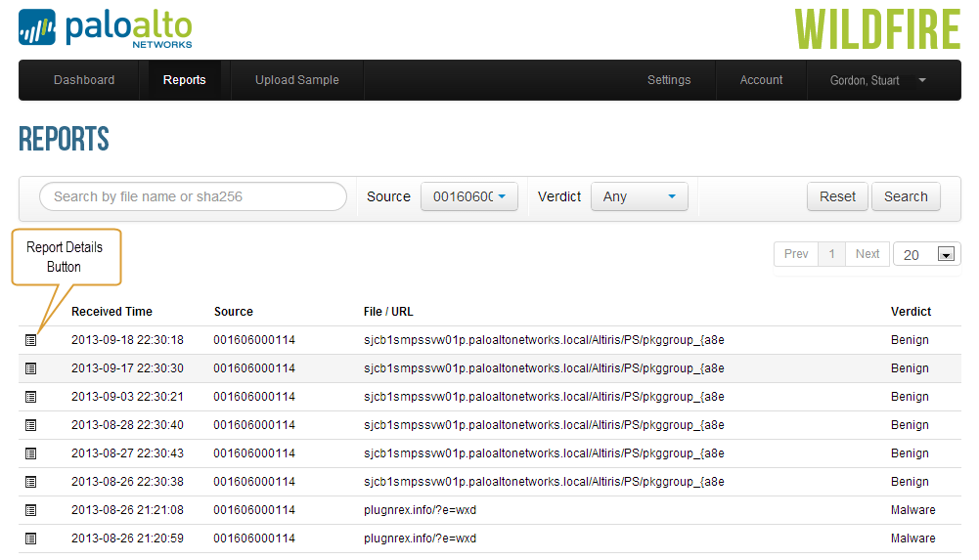This screenshot has height=560, width=979.
Task: Click timestamp 2013-08-26 22:30:38
Action: point(127,482)
